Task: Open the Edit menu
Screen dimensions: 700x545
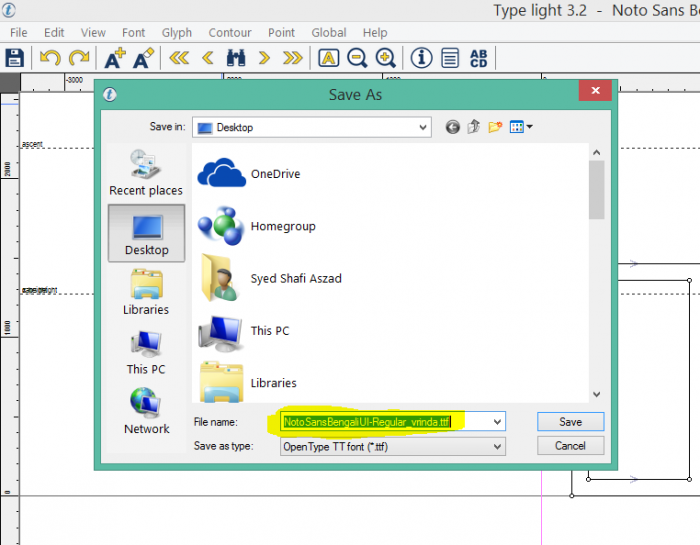Action: pos(54,33)
